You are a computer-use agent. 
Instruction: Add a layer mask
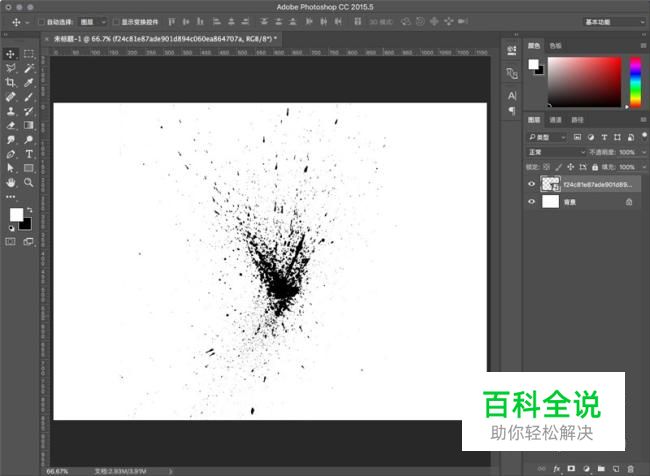pyautogui.click(x=571, y=469)
